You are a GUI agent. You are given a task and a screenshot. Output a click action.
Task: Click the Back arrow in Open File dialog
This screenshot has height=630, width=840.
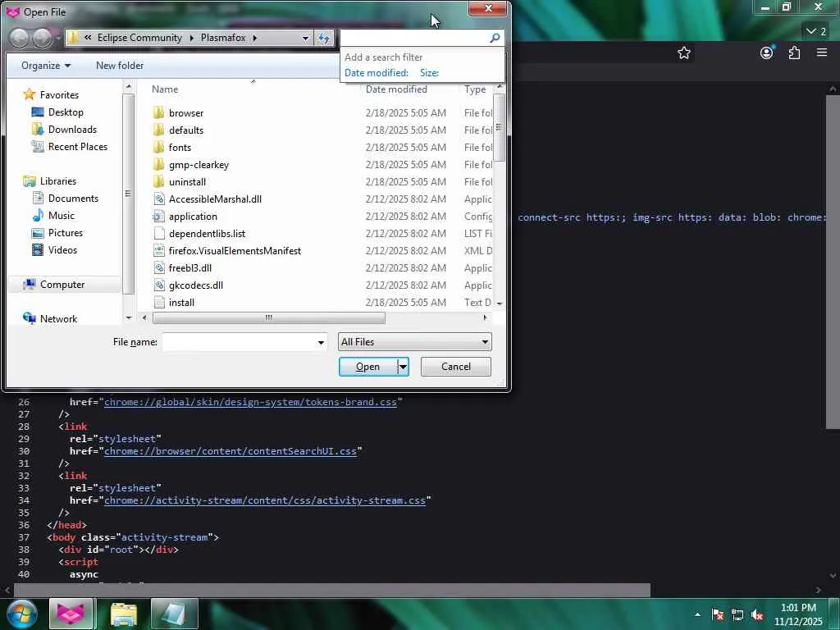[x=20, y=38]
